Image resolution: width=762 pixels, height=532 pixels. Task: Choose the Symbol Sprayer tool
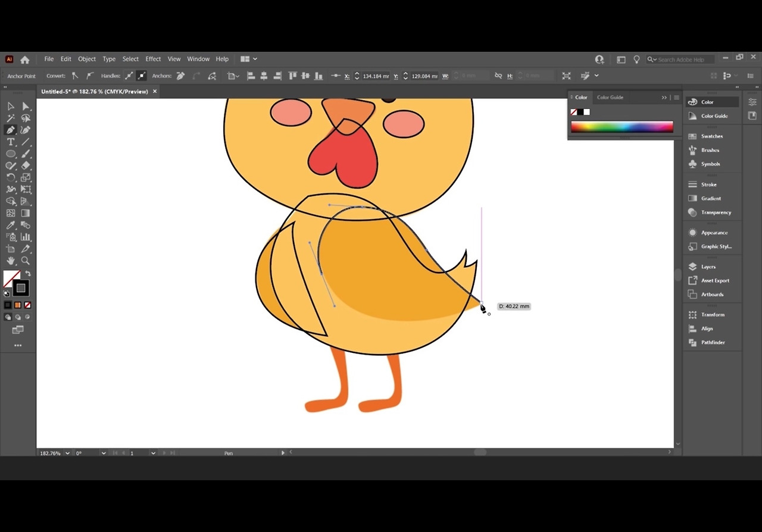pyautogui.click(x=11, y=237)
